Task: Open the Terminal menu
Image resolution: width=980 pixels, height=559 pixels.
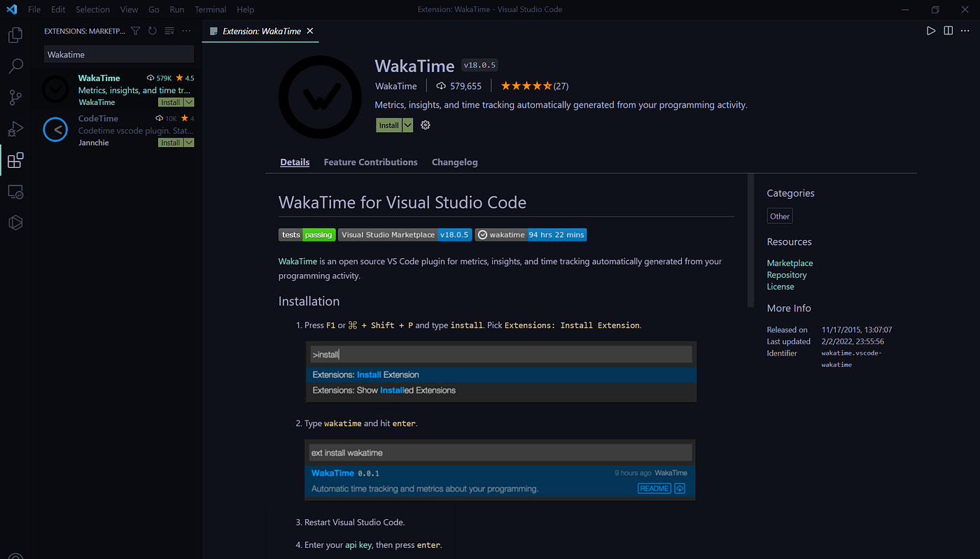Action: [210, 9]
